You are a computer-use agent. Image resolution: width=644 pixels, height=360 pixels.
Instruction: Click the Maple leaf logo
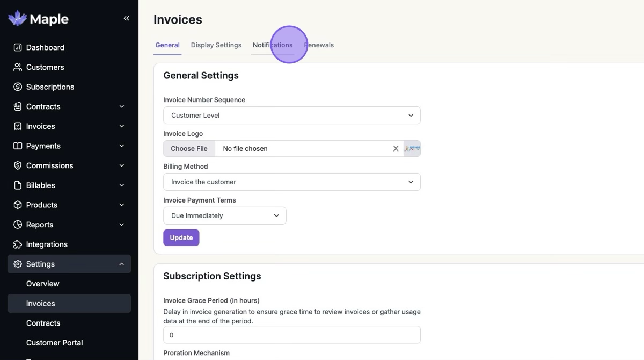(x=17, y=18)
